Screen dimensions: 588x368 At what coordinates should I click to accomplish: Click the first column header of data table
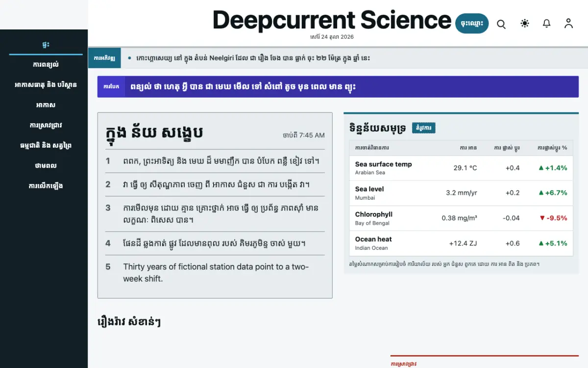372,148
